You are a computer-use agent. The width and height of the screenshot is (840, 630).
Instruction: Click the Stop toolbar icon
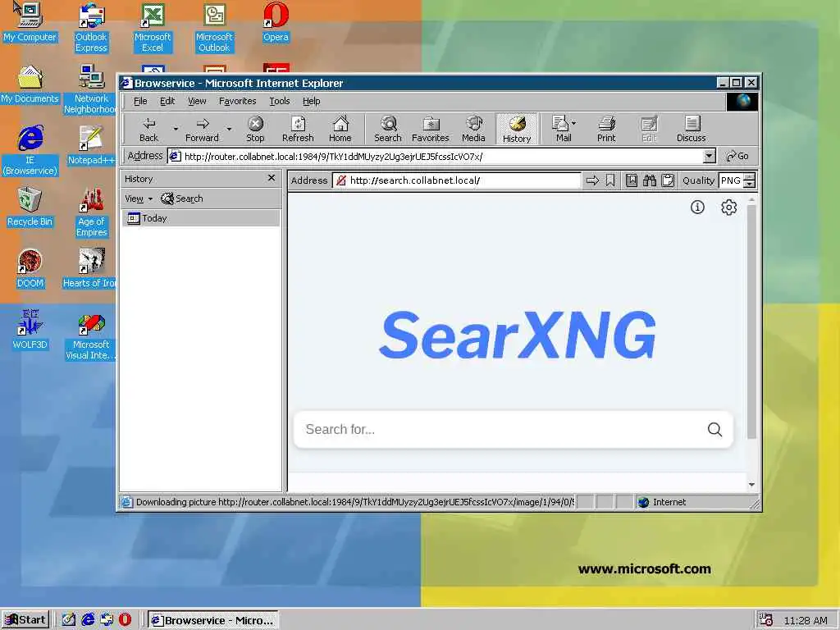(x=256, y=129)
